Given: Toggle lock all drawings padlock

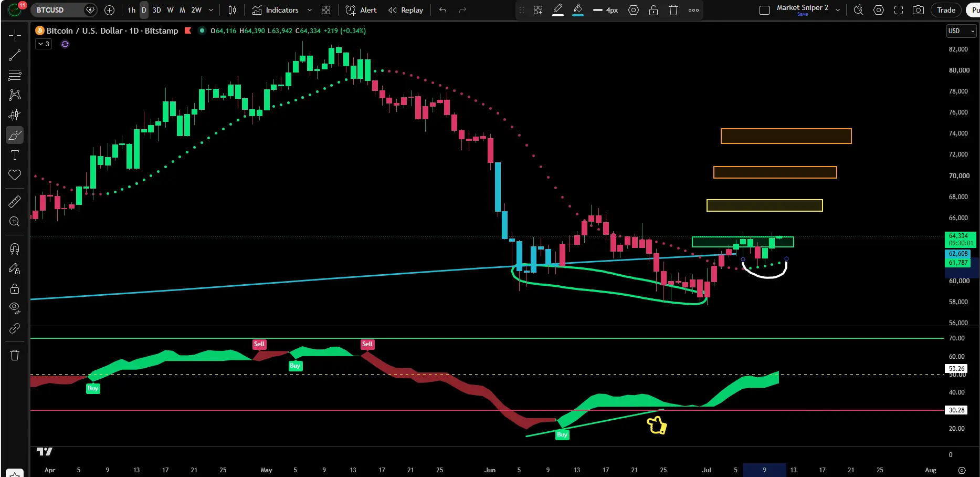Looking at the screenshot, I should pyautogui.click(x=15, y=288).
